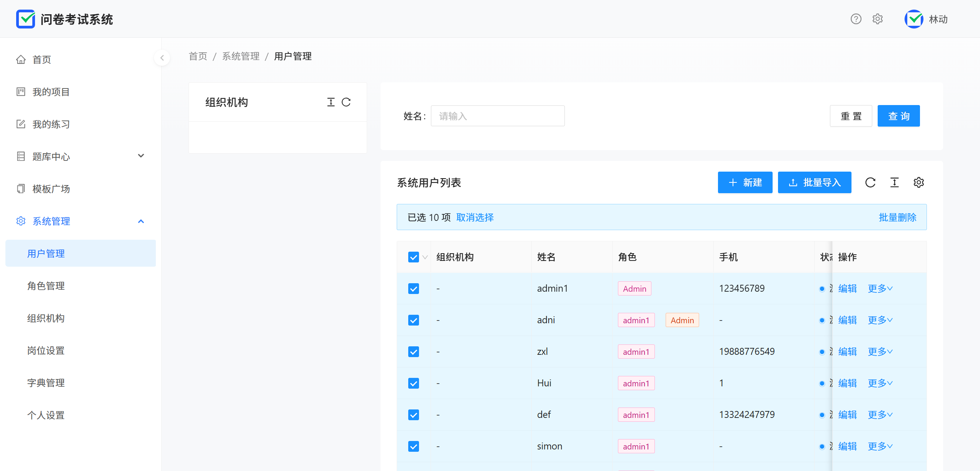Screen dimensions: 980x471
Task: Change table density via height icon
Action: tap(895, 182)
